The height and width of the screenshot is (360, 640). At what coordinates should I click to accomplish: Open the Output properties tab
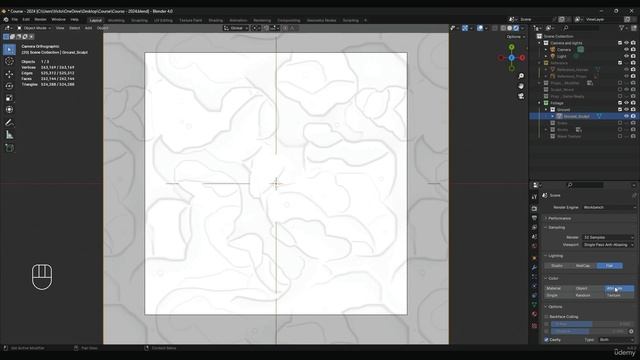(534, 218)
